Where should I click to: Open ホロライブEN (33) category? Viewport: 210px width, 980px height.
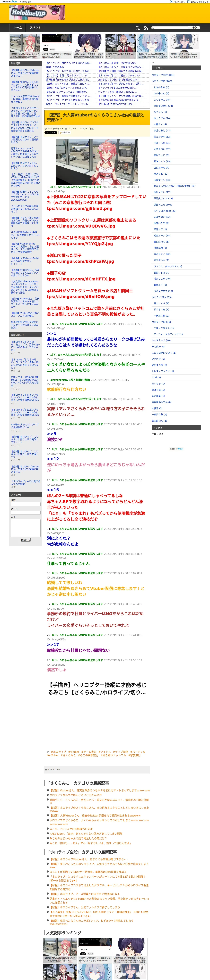[x=162, y=297]
